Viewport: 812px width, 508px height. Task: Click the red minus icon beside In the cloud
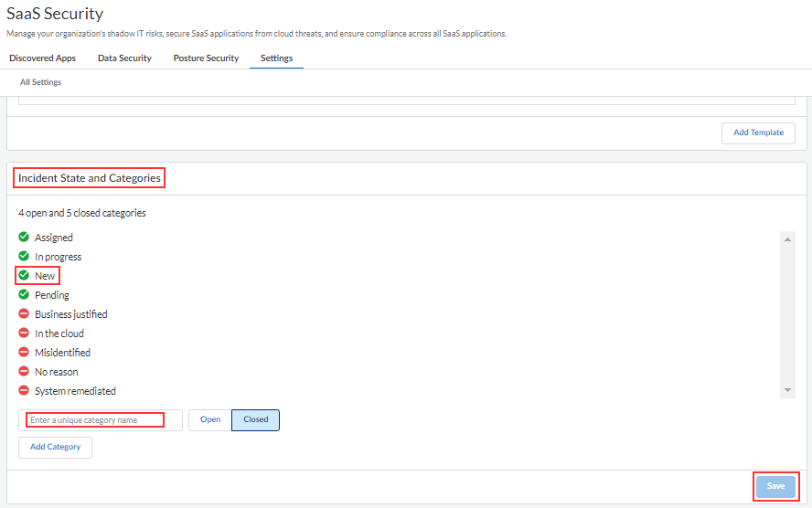pos(24,333)
